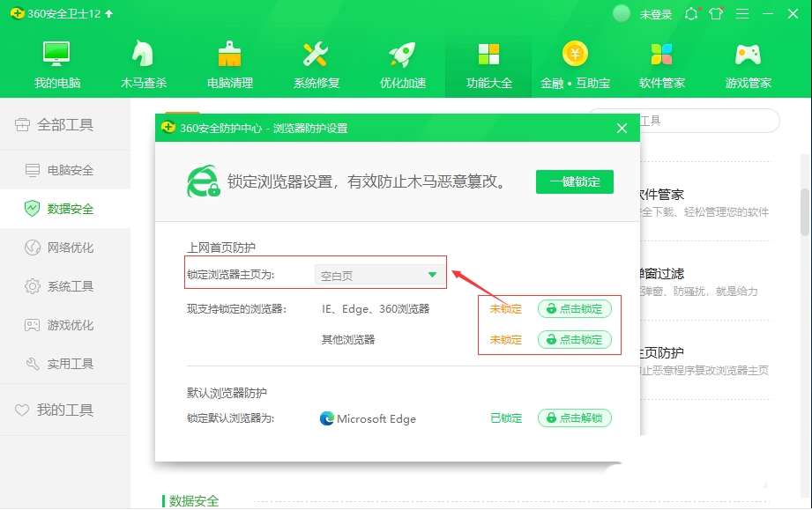812x510 pixels.
Task: Close the 浏览器防护设置 dialog
Action: (x=622, y=129)
